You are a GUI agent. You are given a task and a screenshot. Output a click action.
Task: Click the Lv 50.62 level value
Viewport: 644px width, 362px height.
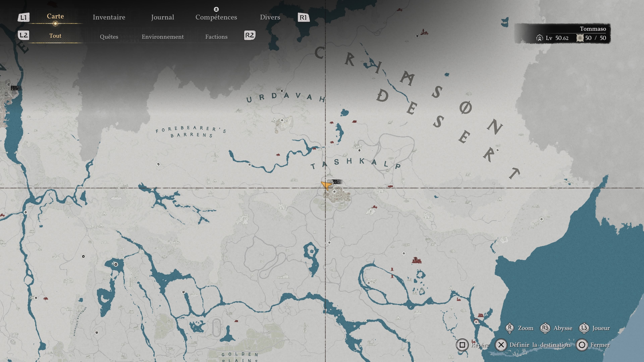point(557,38)
